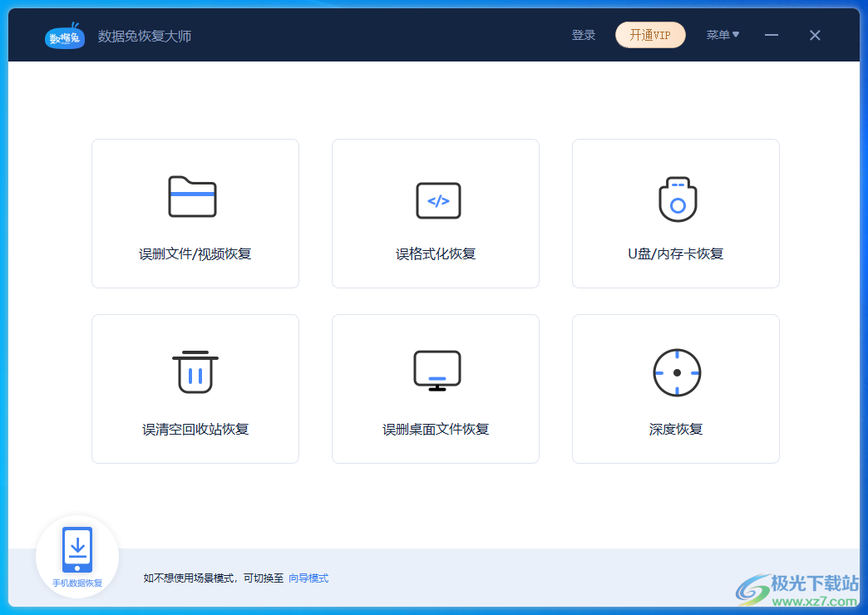This screenshot has height=615, width=868.
Task: Open the 菜单 menu
Action: (720, 35)
